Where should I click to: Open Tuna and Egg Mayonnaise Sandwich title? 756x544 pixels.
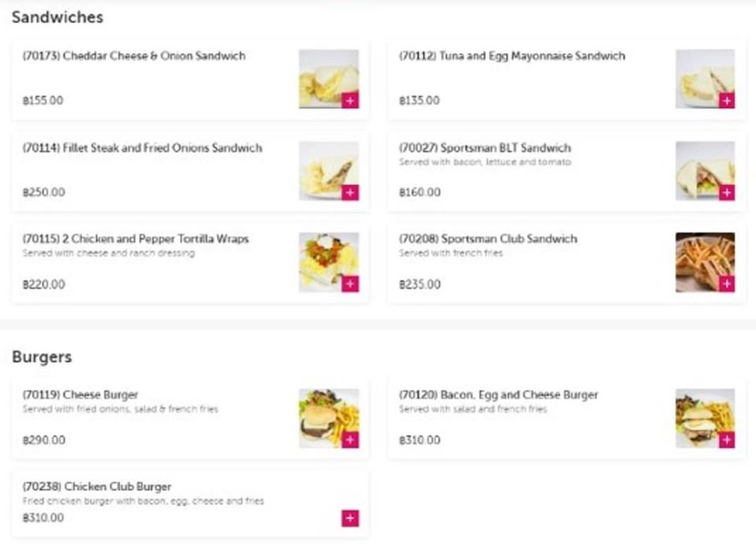512,56
